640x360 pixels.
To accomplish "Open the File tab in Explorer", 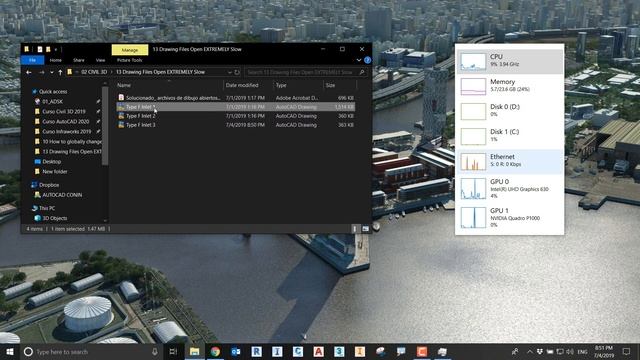I will click(32, 60).
